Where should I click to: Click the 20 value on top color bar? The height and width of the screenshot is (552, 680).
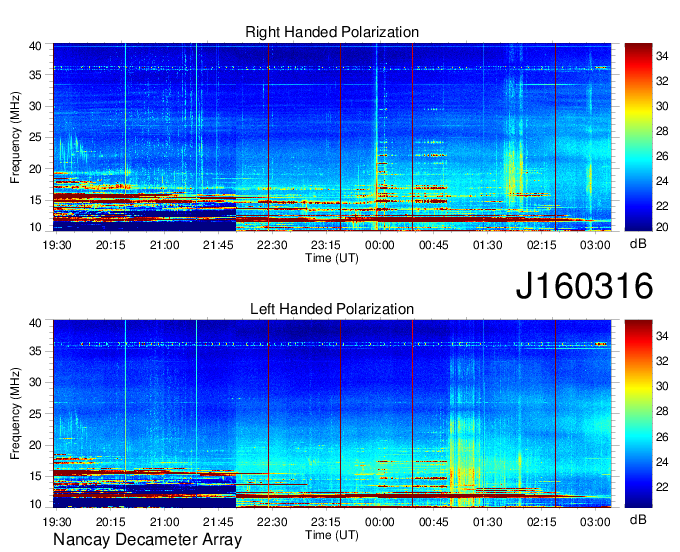click(x=662, y=227)
